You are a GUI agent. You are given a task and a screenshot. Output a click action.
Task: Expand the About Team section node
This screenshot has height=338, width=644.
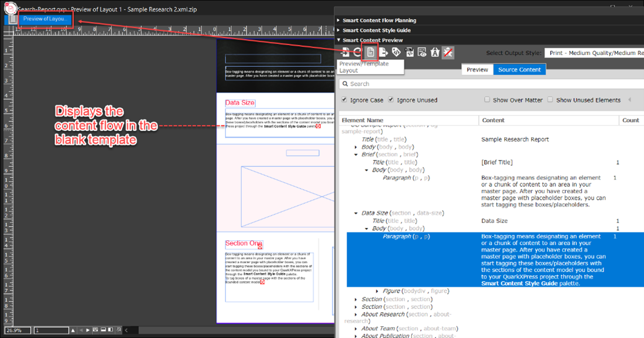(356, 329)
